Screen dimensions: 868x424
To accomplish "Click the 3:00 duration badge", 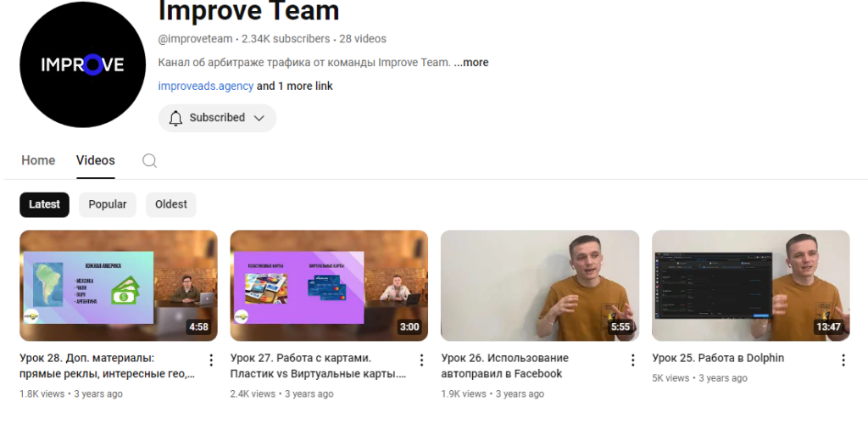I will click(x=409, y=326).
